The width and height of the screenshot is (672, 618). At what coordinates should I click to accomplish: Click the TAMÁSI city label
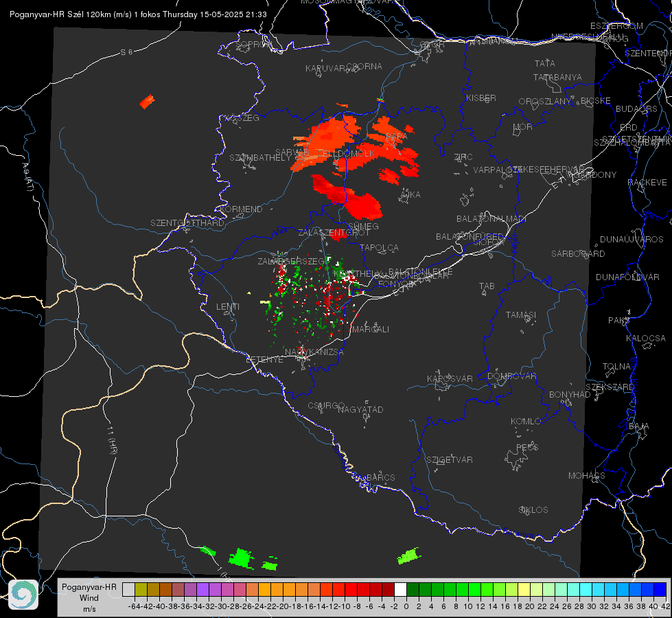tap(521, 314)
